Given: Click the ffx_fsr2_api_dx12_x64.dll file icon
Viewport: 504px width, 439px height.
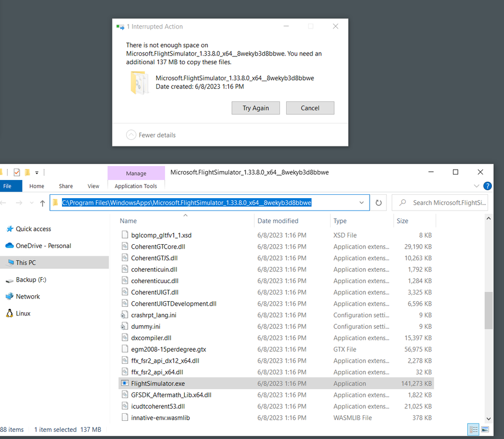Looking at the screenshot, I should 124,361.
